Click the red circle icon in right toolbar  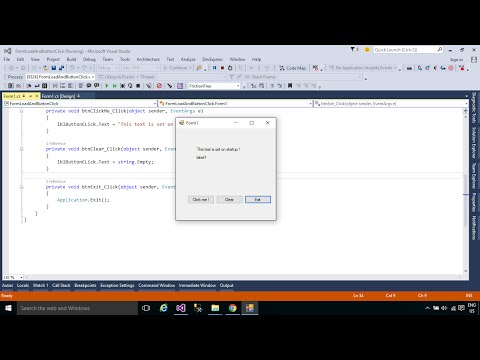coord(451,68)
